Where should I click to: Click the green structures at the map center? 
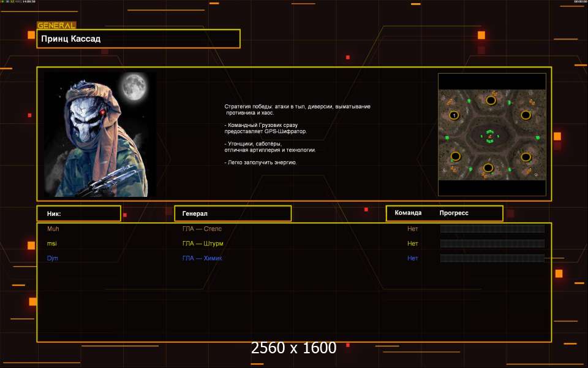tap(489, 136)
